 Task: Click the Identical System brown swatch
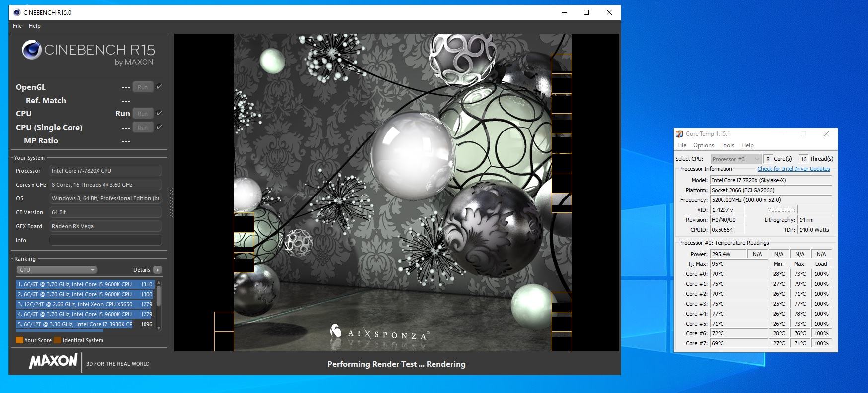point(58,340)
